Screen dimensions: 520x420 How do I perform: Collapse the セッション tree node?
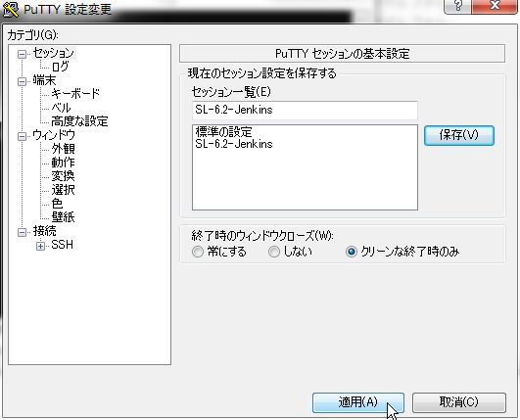22,54
